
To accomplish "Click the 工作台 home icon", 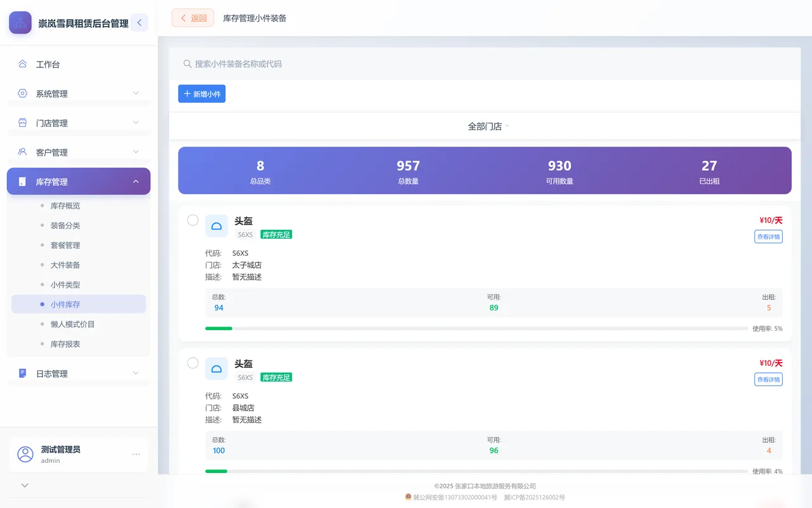I will (23, 64).
